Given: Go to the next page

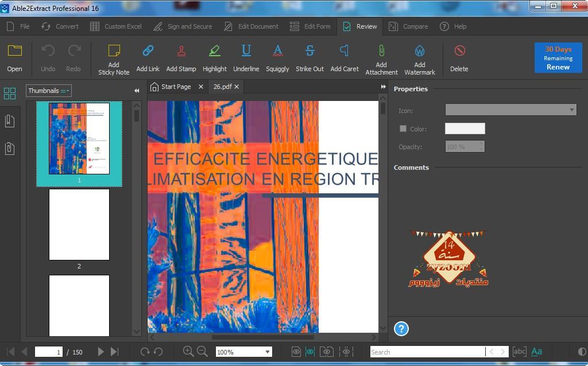Looking at the screenshot, I should pyautogui.click(x=100, y=352).
